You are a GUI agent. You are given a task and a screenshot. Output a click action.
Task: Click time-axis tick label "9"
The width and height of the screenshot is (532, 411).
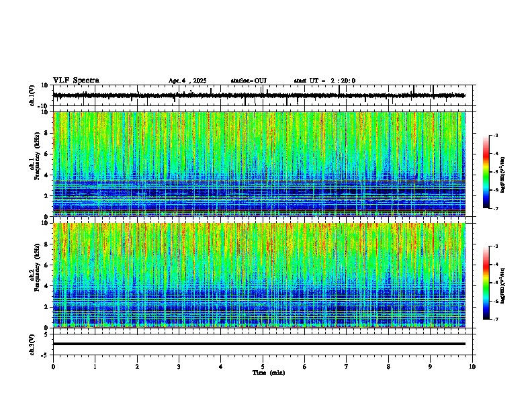pyautogui.click(x=430, y=367)
